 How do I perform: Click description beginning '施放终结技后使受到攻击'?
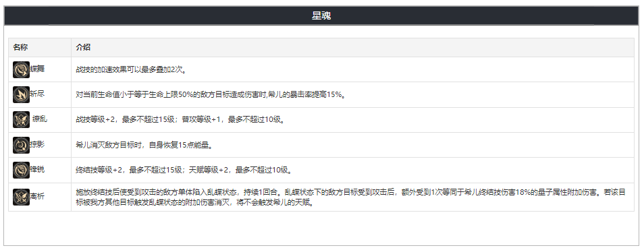pyautogui.click(x=351, y=197)
